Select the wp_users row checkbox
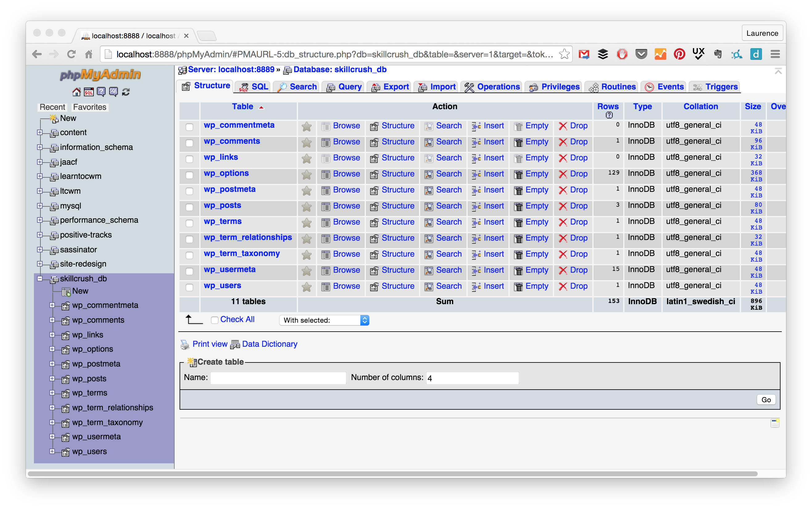Viewport: 812px width, 509px height. [189, 287]
